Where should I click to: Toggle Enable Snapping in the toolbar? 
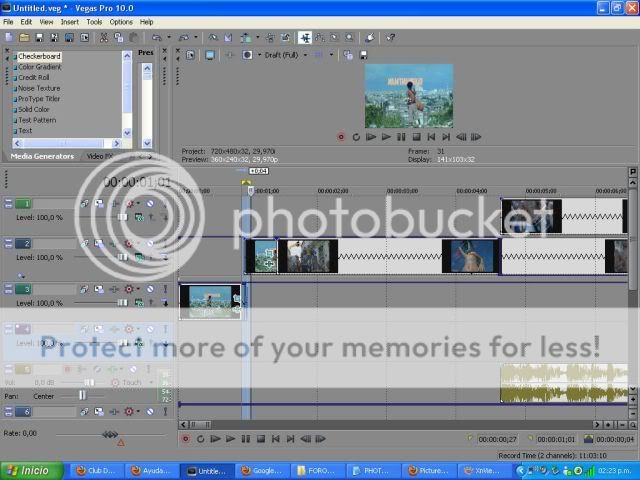213,38
